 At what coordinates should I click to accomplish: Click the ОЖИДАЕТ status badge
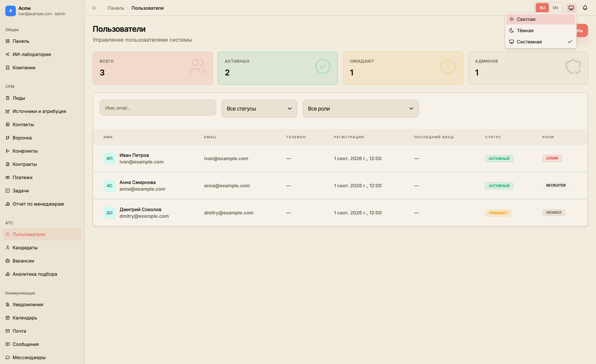pos(498,213)
